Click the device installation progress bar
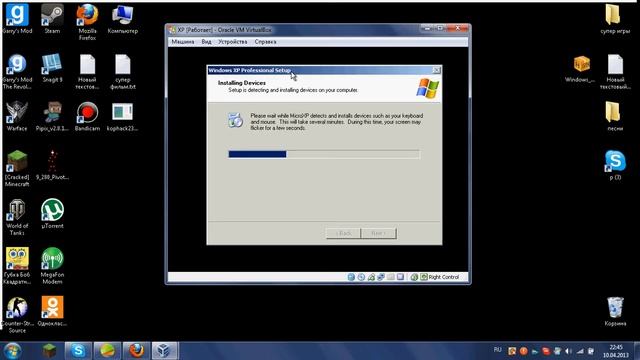The image size is (640, 360). 324,154
